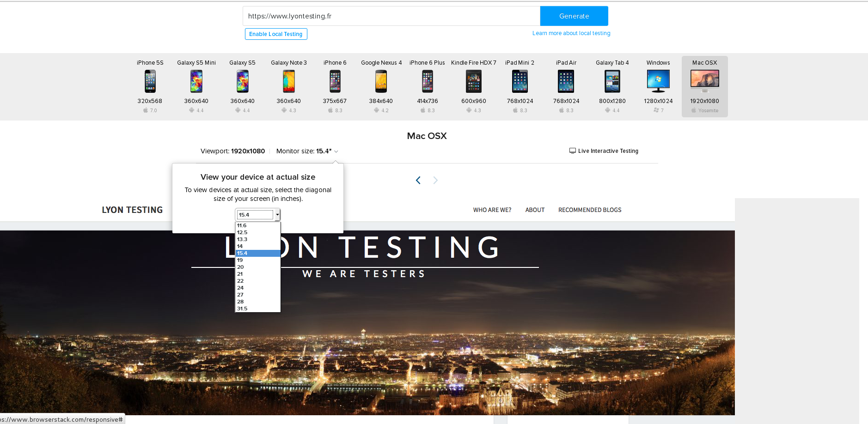The width and height of the screenshot is (868, 424).
Task: Open the WHO ARE WE? menu item
Action: click(x=492, y=210)
